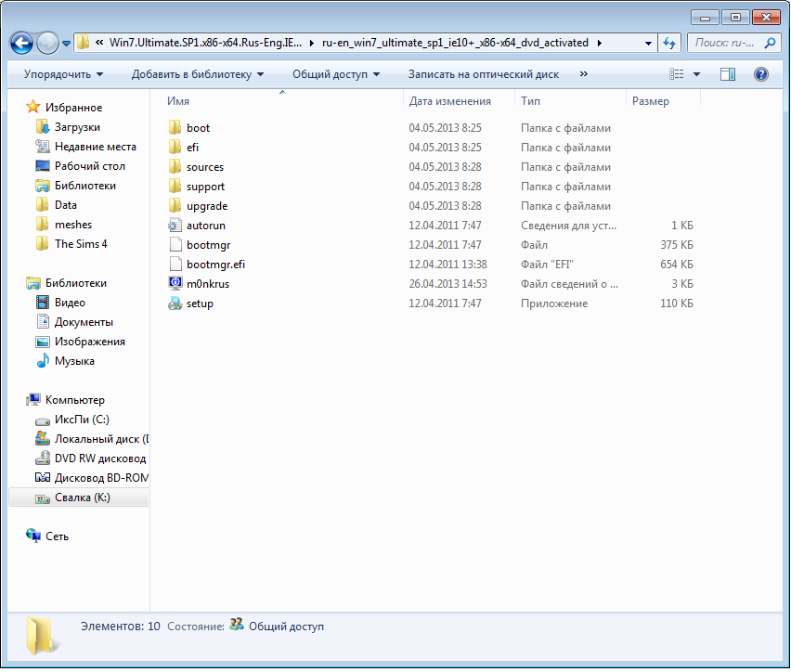Screen dimensions: 791x672
Task: Open the 'Общий доступ' toolbar menu
Action: [x=336, y=74]
